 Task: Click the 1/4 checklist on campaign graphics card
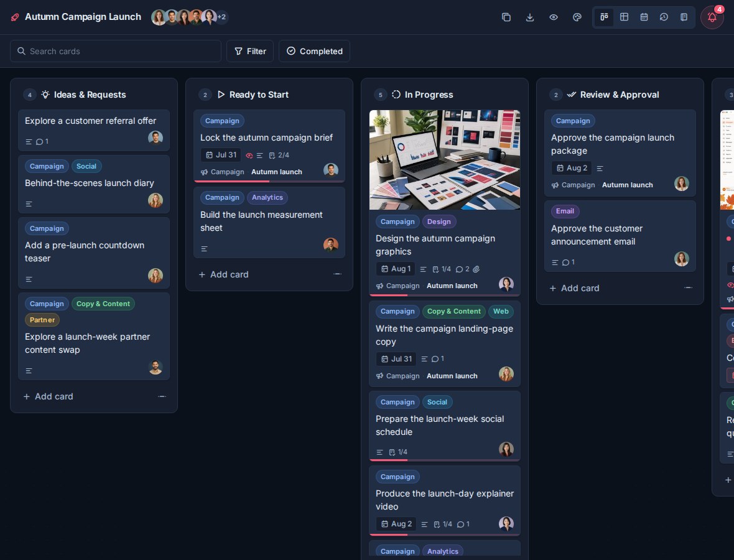pyautogui.click(x=442, y=269)
